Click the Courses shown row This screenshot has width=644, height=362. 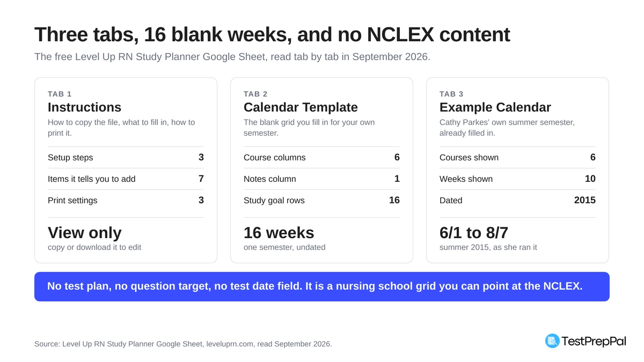517,158
